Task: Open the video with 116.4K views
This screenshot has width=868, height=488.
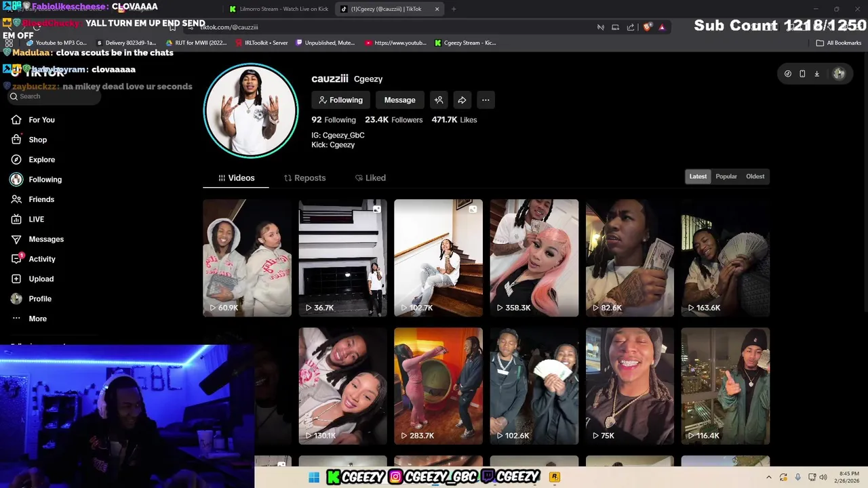Action: point(726,386)
